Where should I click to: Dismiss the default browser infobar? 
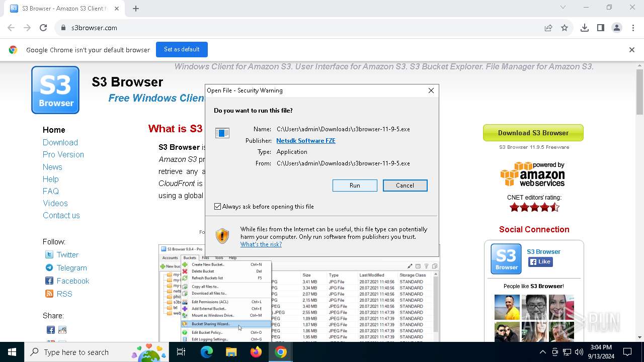[632, 50]
